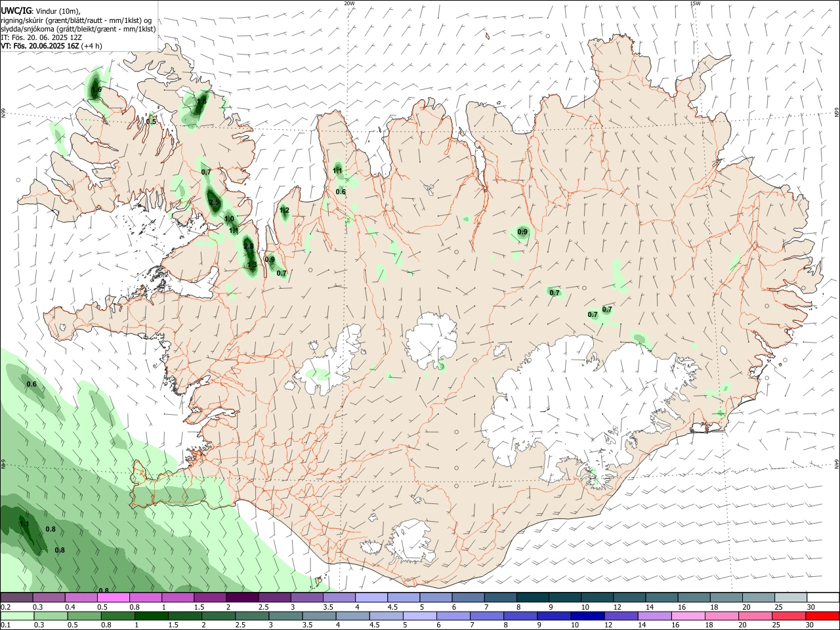Click the 1.0 precipitation value on the map
The width and height of the screenshot is (840, 630).
(229, 219)
